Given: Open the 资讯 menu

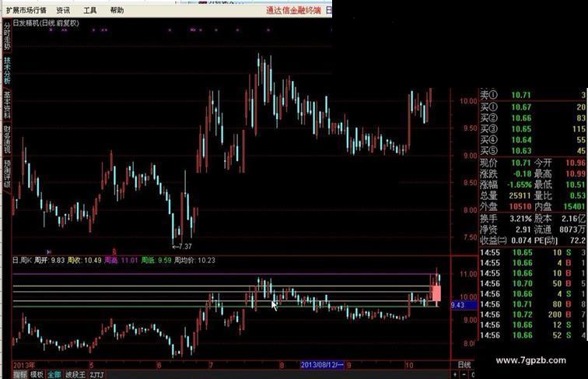Looking at the screenshot, I should [63, 10].
